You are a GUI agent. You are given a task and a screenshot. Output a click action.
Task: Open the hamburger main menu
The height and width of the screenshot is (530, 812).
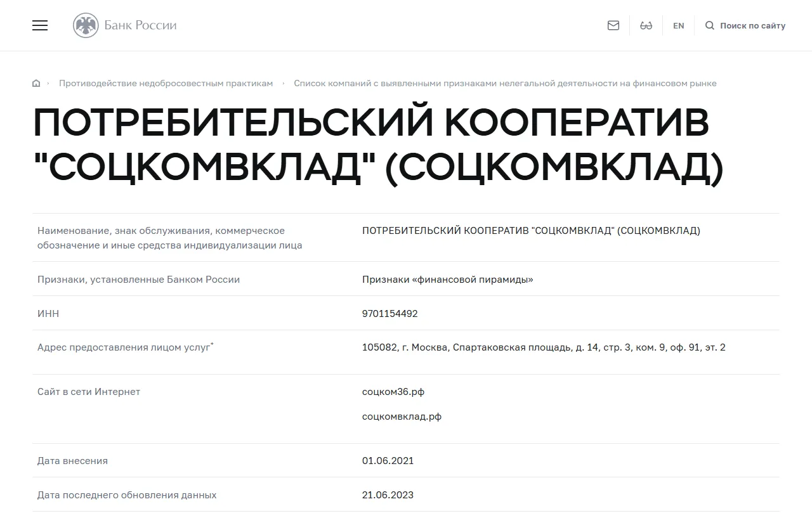click(40, 25)
